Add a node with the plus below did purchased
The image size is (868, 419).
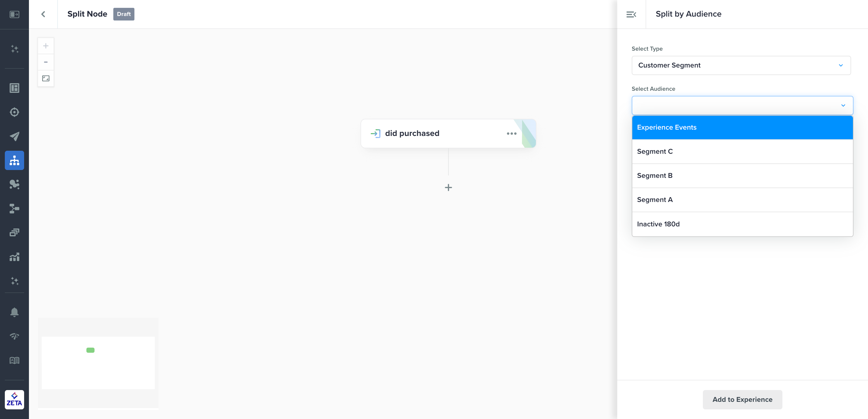(448, 187)
